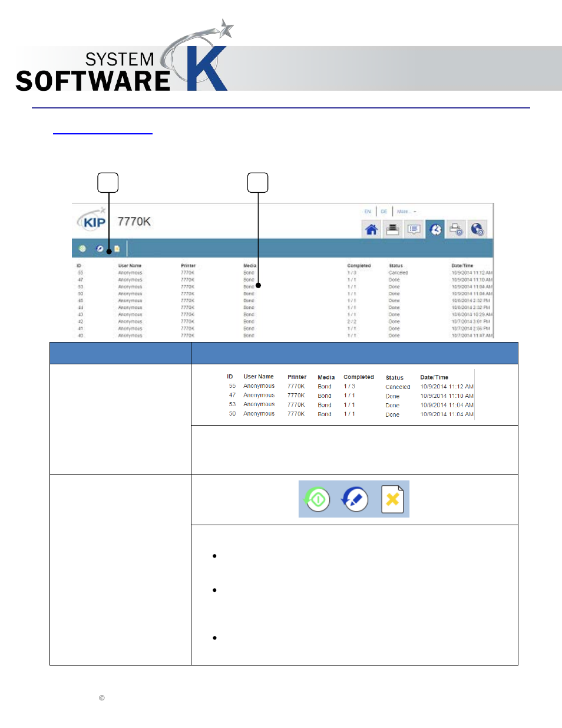Image resolution: width=562 pixels, height=728 pixels.
Task: Click small green reprint icon in blue toolbar
Action: (x=82, y=249)
